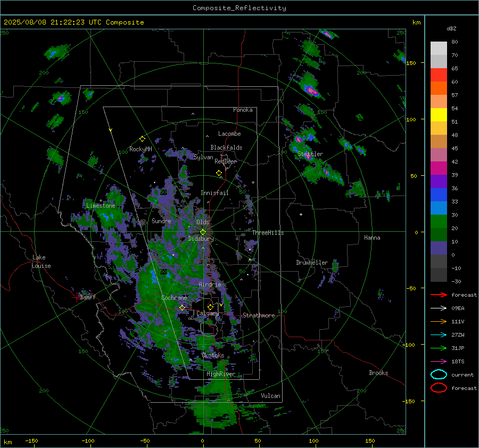479x448 pixels.
Task: Click the white plus marker west of Hanna
Action: click(x=301, y=214)
